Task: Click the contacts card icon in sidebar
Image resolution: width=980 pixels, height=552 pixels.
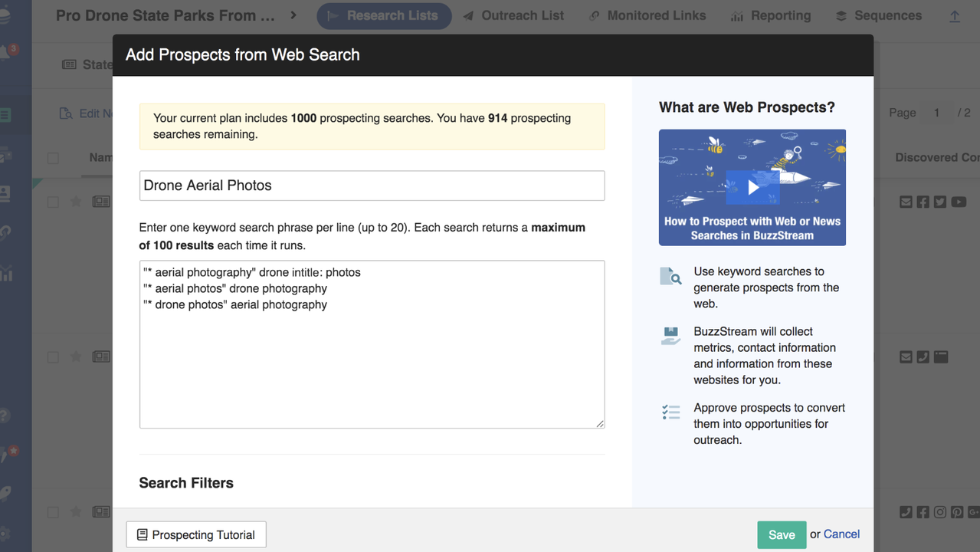Action: tap(5, 193)
